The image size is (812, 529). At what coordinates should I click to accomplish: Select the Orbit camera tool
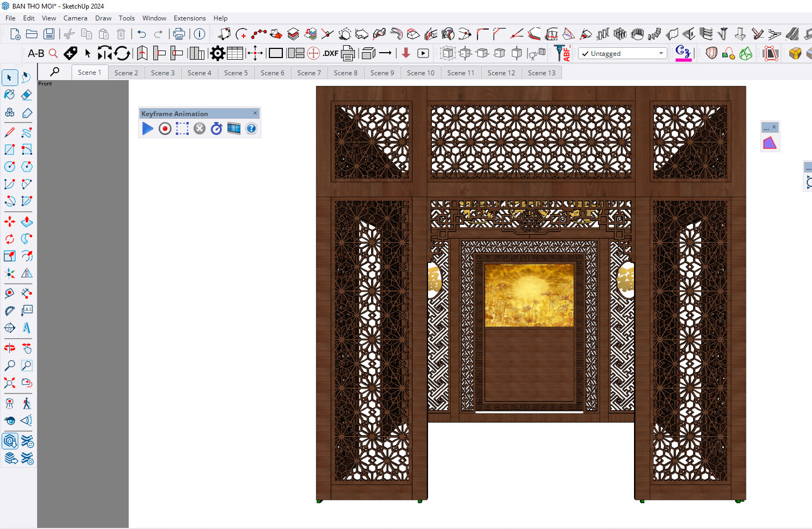click(x=10, y=348)
